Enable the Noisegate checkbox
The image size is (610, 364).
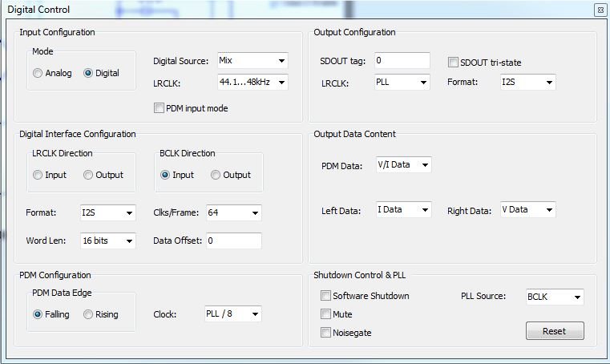click(x=325, y=333)
